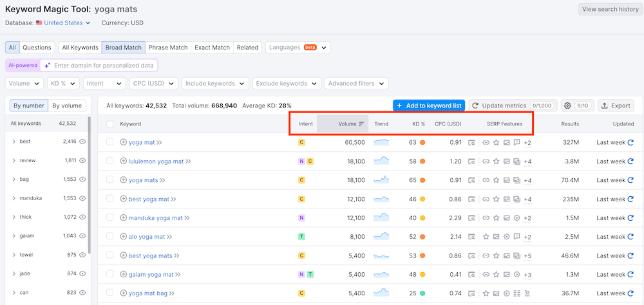Switch to the Phrase Match tab
Viewport: 644px width, 305px height.
[167, 48]
